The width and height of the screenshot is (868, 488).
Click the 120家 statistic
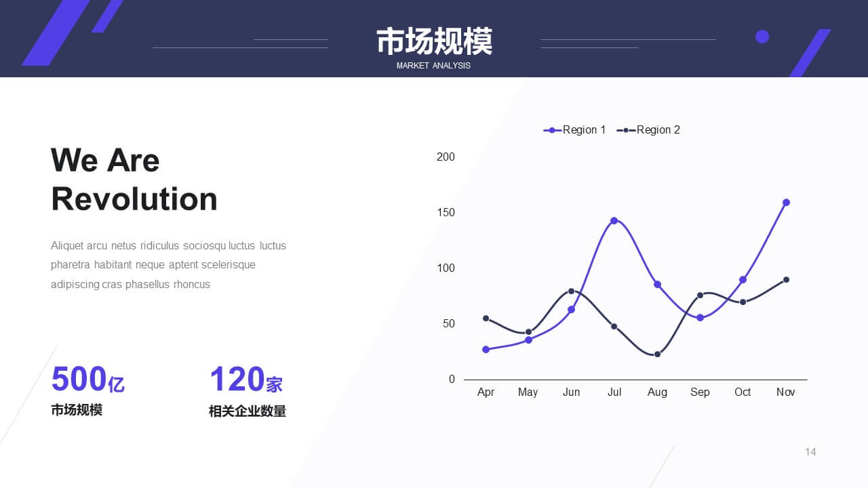pyautogui.click(x=246, y=380)
